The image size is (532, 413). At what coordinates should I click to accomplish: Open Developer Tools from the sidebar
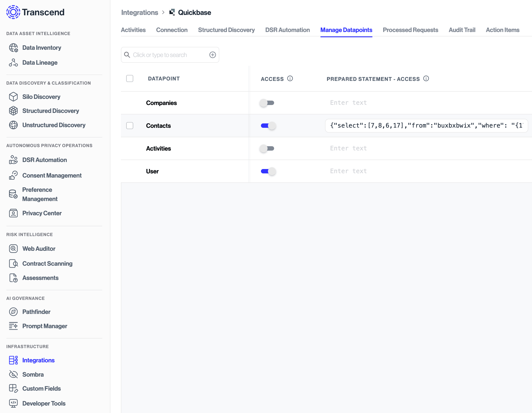coord(44,403)
